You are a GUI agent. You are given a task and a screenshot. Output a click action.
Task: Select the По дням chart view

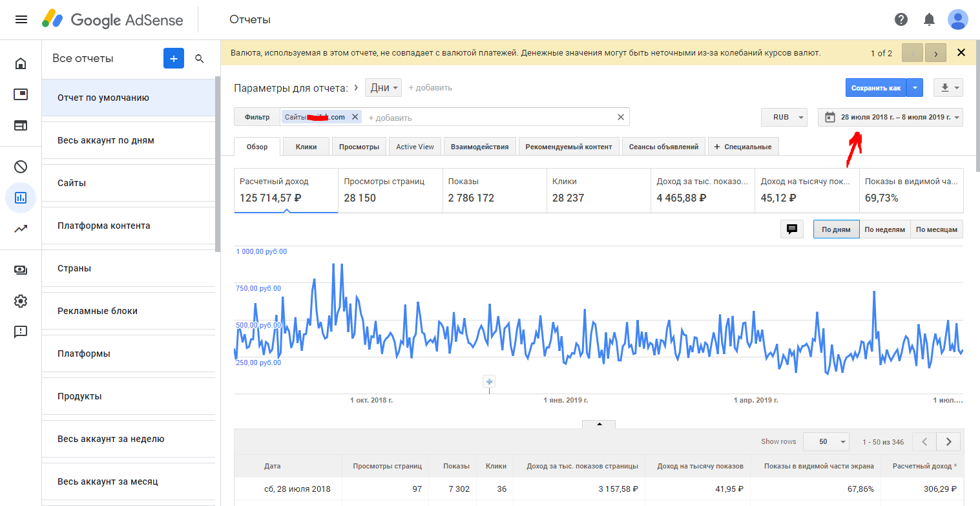(x=836, y=229)
